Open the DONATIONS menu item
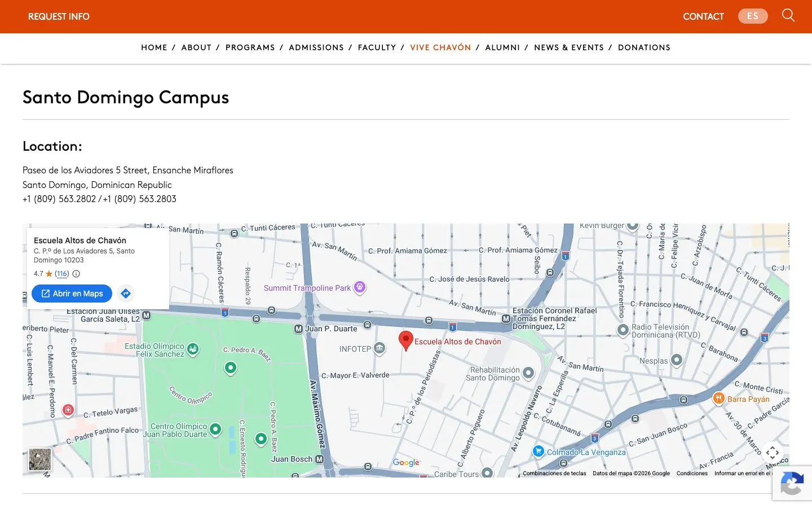812x508 pixels. pyautogui.click(x=644, y=48)
